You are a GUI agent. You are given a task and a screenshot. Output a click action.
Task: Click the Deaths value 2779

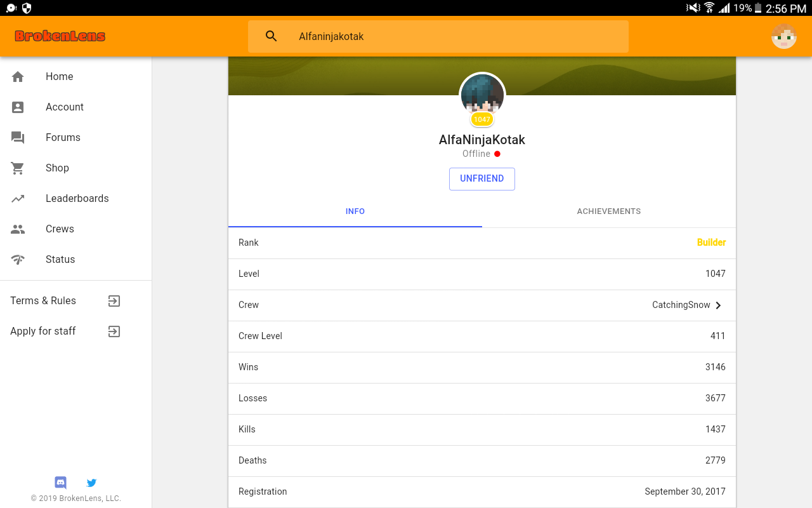(x=716, y=460)
